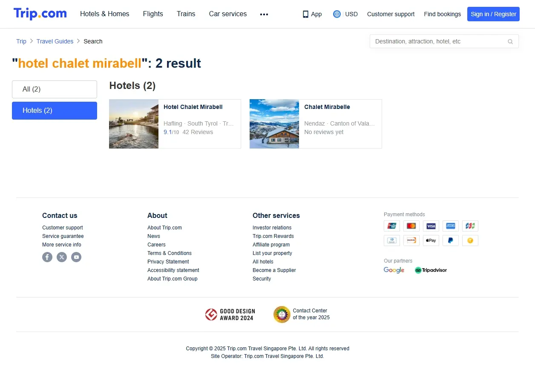The image size is (535, 392).
Task: Click the Nendaz · Canton of Valais location text
Action: 339,123
